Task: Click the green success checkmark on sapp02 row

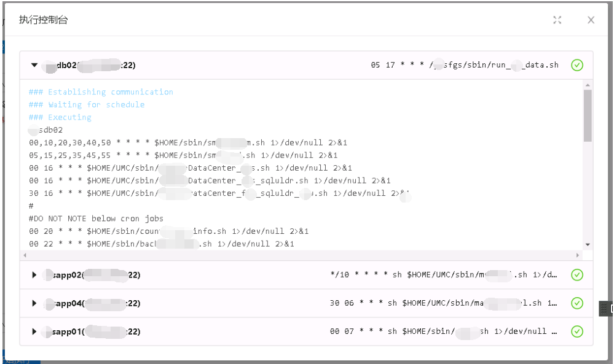Action: tap(577, 275)
